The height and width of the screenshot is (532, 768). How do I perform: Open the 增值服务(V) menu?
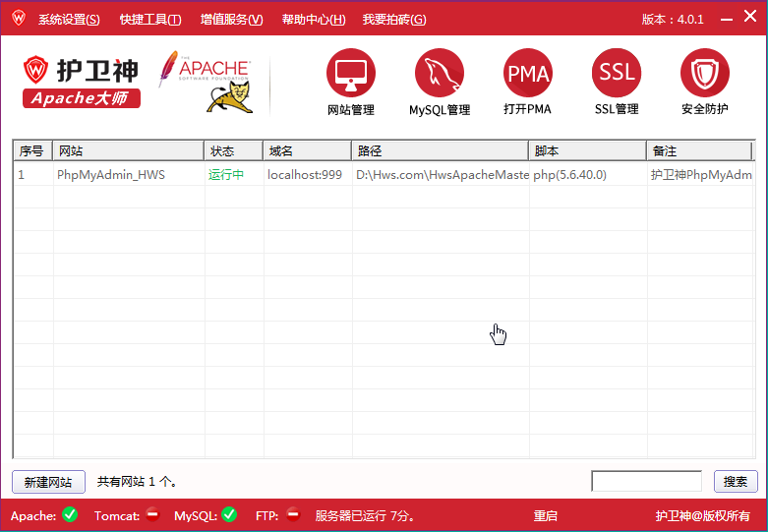coord(232,20)
